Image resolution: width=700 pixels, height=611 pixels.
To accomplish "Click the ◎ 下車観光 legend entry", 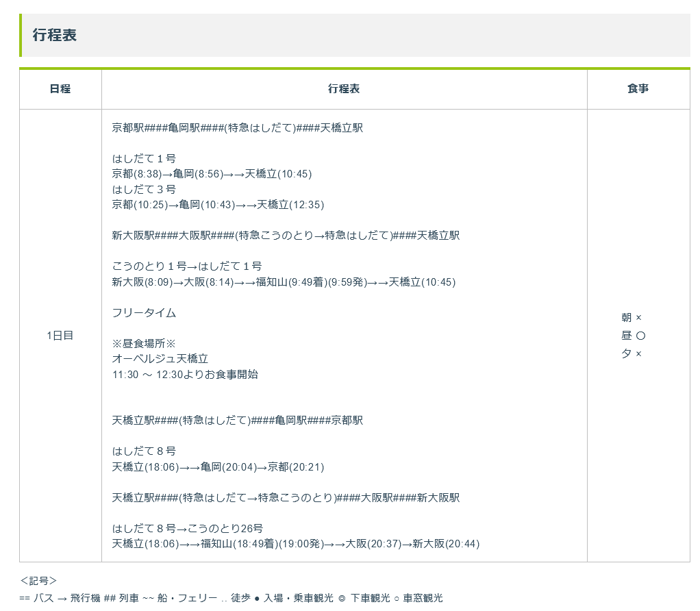I will (364, 598).
